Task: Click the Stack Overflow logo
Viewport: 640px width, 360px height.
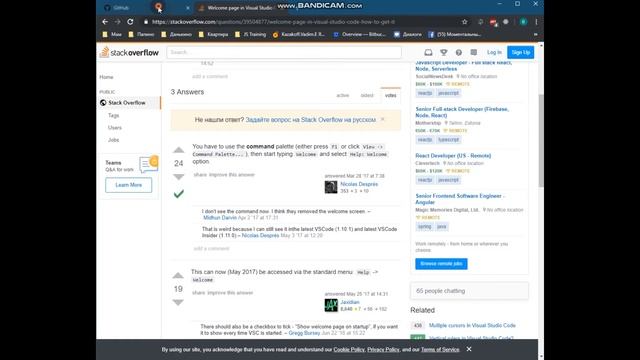Action: point(129,52)
